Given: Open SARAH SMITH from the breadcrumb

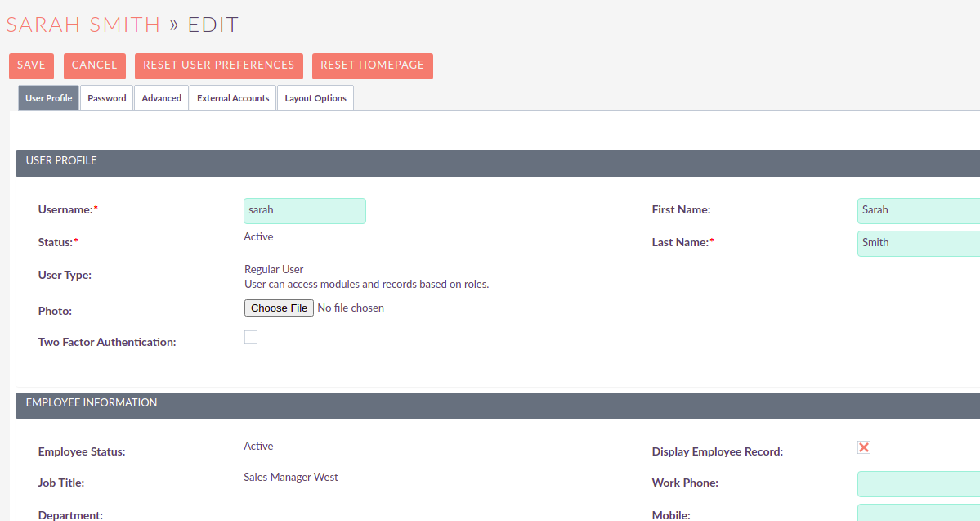Looking at the screenshot, I should [x=82, y=24].
